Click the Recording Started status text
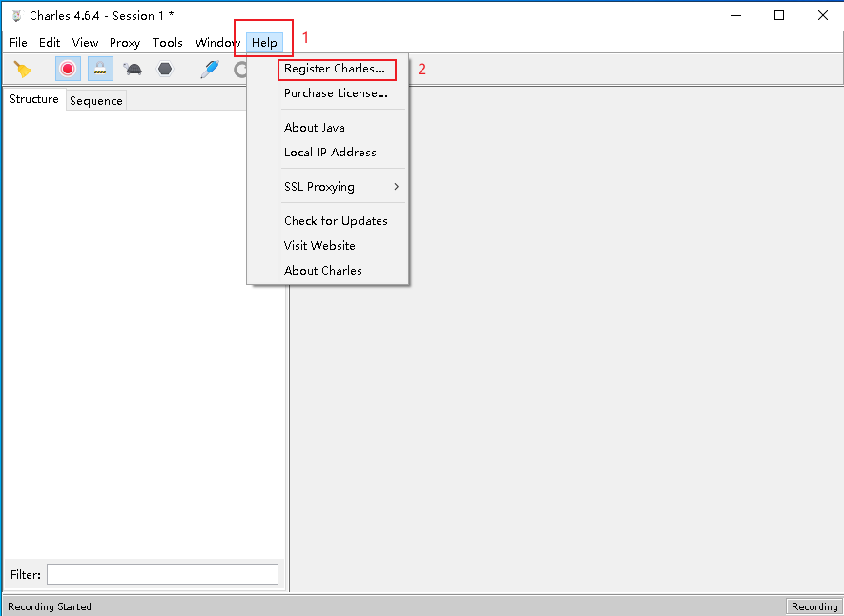The width and height of the screenshot is (844, 616). coord(50,606)
